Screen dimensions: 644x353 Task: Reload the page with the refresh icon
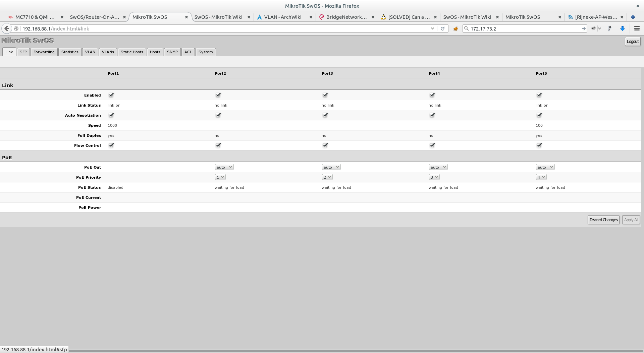442,28
